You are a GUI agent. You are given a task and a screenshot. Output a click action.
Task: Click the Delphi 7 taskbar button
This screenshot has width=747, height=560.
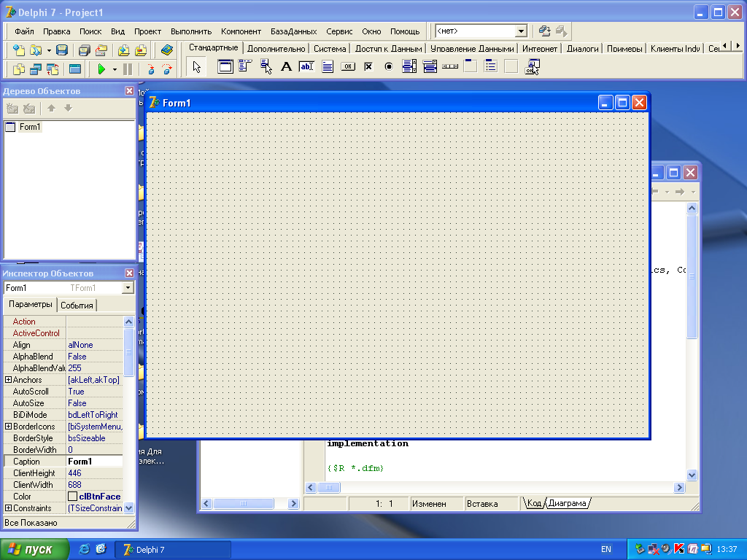click(x=173, y=550)
